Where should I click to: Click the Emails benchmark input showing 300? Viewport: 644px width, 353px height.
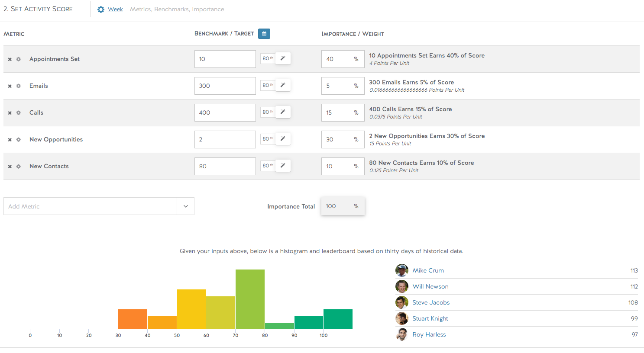(x=225, y=86)
